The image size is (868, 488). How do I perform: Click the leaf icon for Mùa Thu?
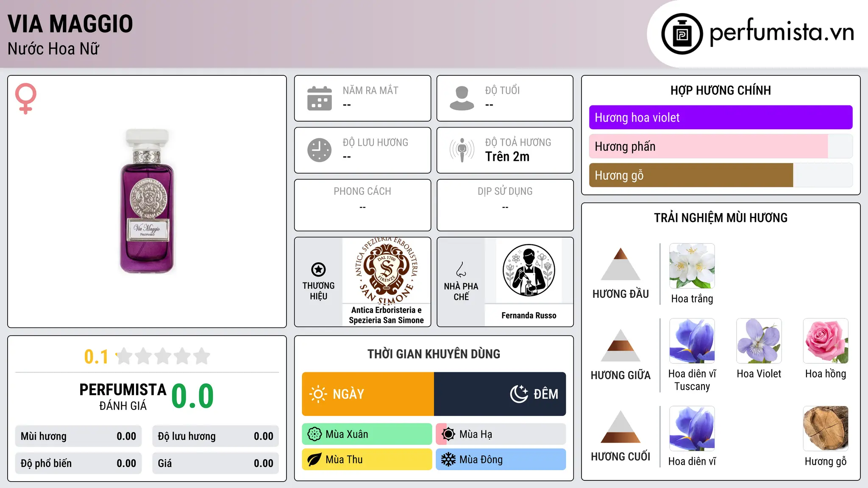click(314, 460)
